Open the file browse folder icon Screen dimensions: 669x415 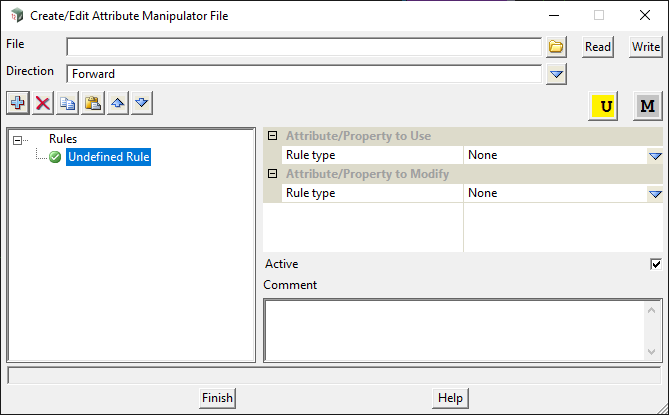(556, 47)
